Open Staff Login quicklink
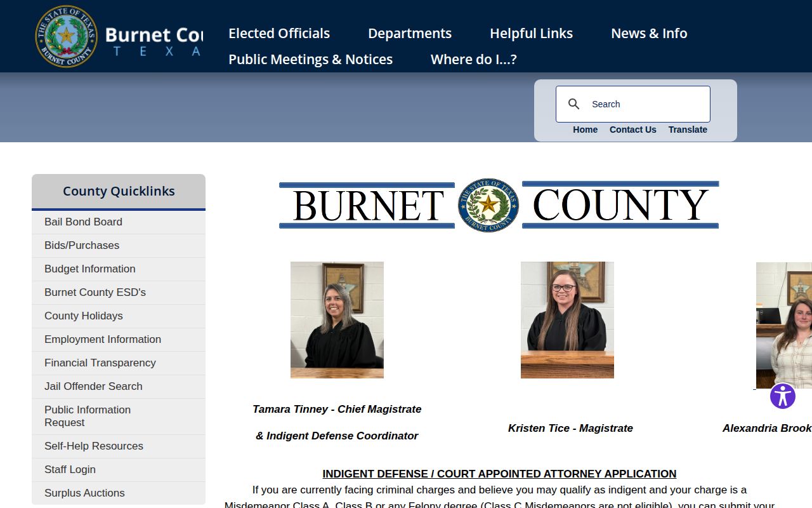The height and width of the screenshot is (508, 812). coord(119,470)
